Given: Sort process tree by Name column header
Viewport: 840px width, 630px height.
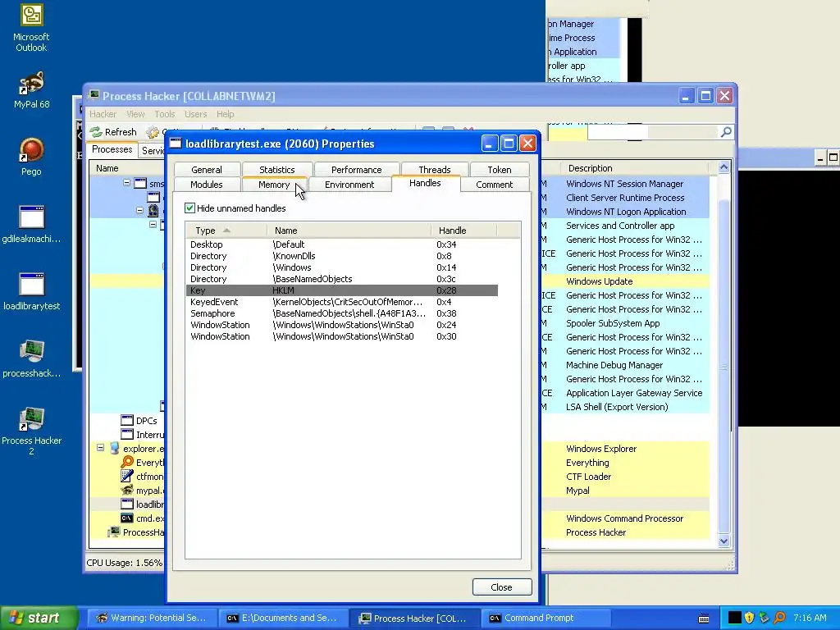Looking at the screenshot, I should point(126,168).
